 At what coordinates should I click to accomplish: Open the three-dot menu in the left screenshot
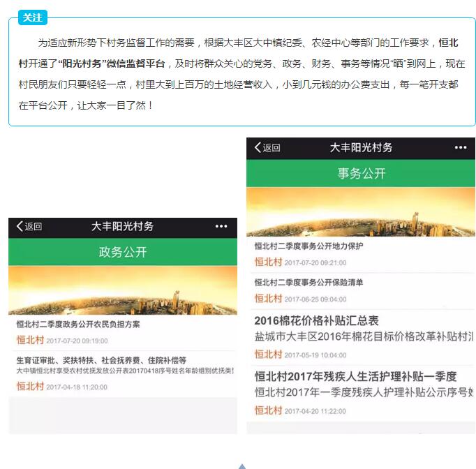coord(221,226)
